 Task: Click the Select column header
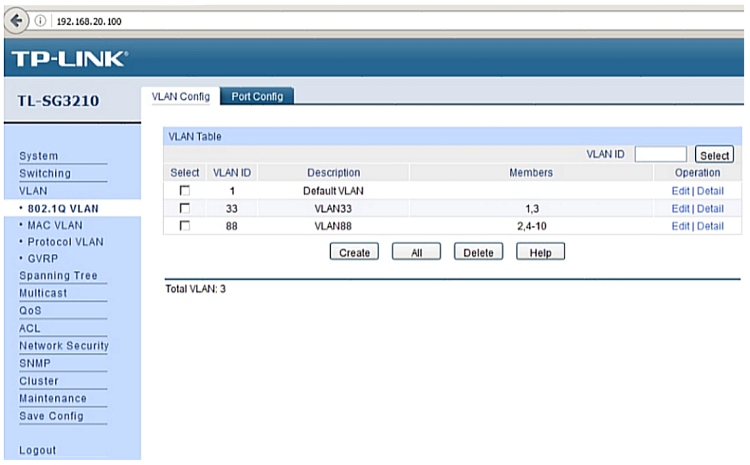coord(185,172)
